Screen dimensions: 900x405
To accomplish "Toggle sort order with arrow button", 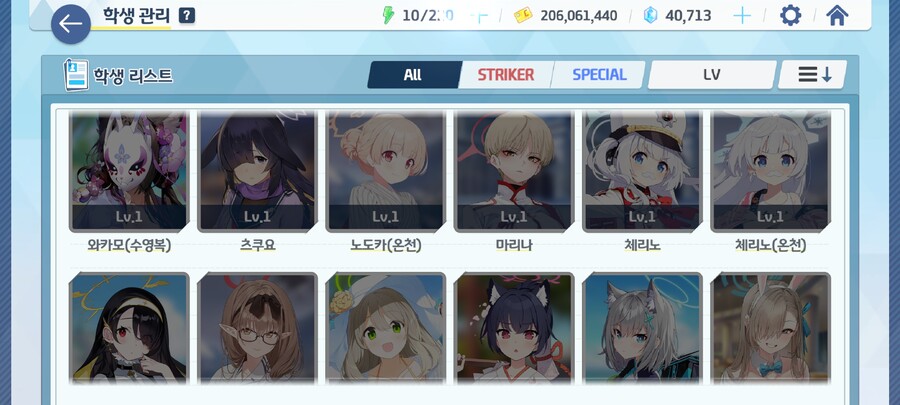I will [813, 75].
